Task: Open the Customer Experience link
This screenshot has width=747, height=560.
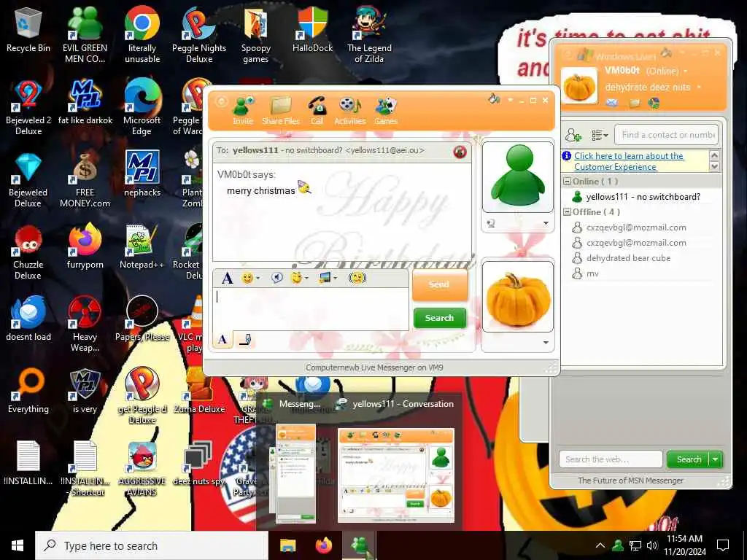Action: (x=629, y=161)
